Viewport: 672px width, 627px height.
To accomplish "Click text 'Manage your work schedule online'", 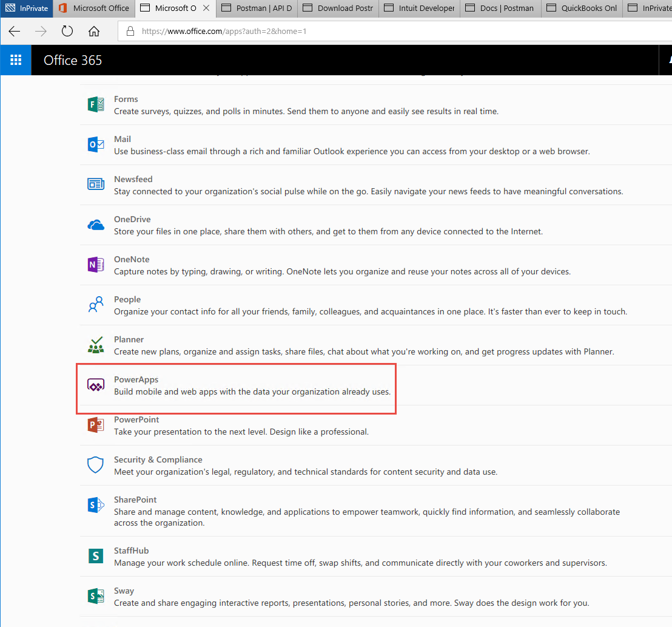I will (x=181, y=563).
